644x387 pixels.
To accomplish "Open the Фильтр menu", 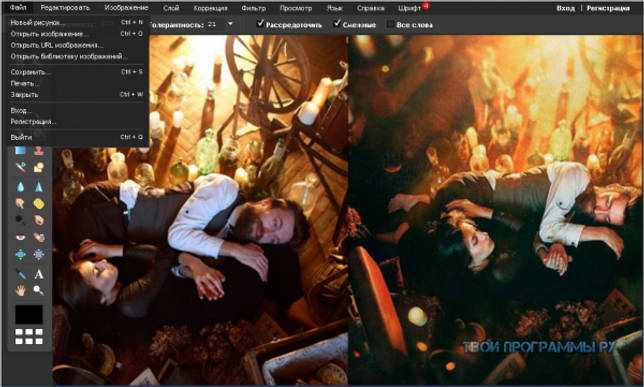I will 253,8.
